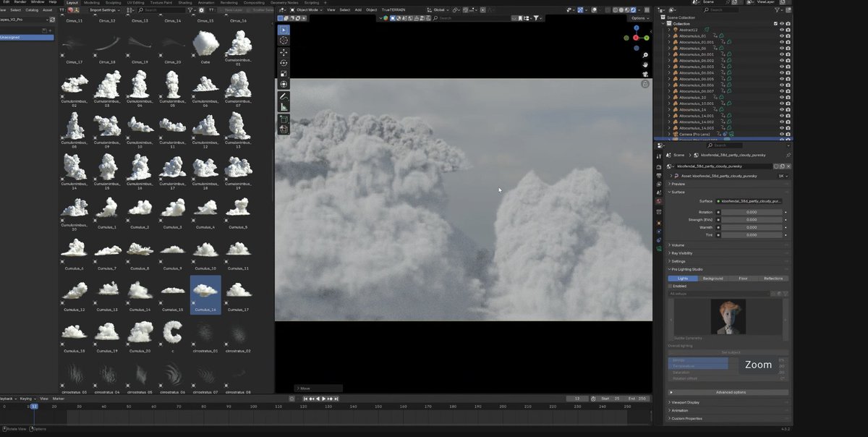
Task: Hide Altocumulus_01 with its eye icon
Action: click(780, 35)
